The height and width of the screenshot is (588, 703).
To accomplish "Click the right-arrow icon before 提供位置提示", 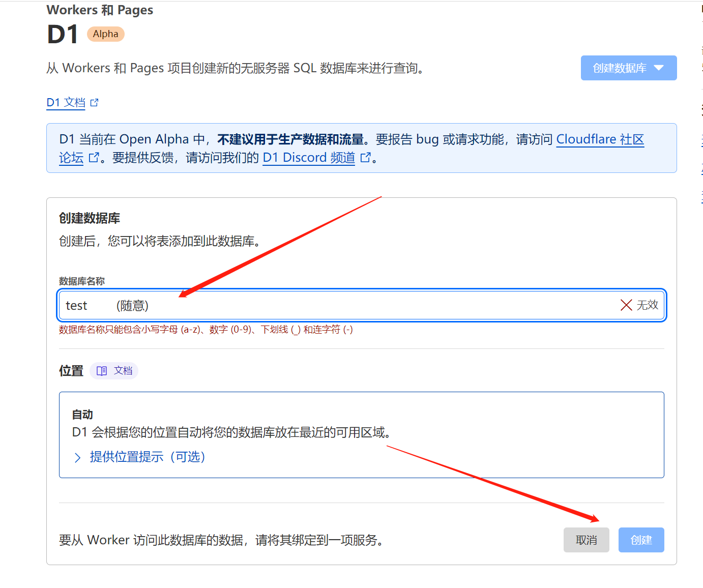I will [77, 457].
